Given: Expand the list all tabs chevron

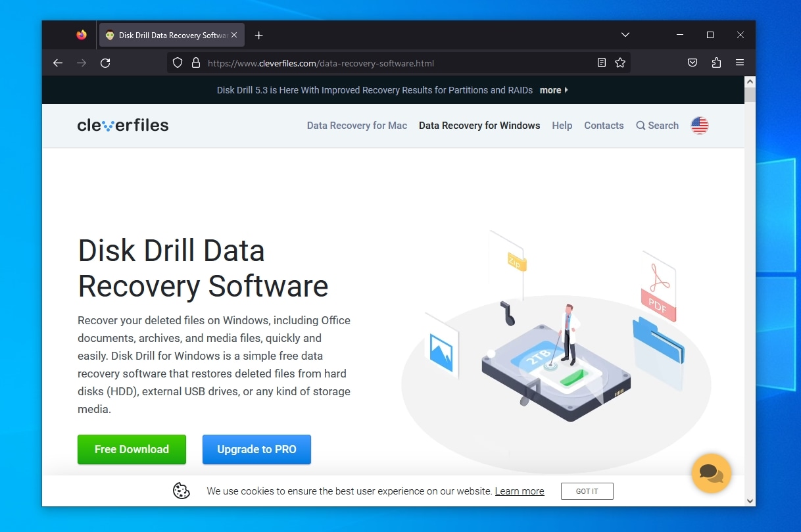Looking at the screenshot, I should pos(625,35).
